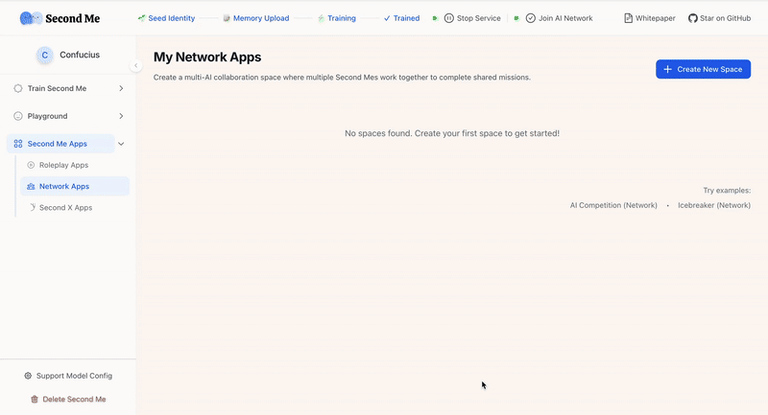The image size is (768, 415).
Task: Click the Delete Second Me trash icon
Action: (x=34, y=399)
